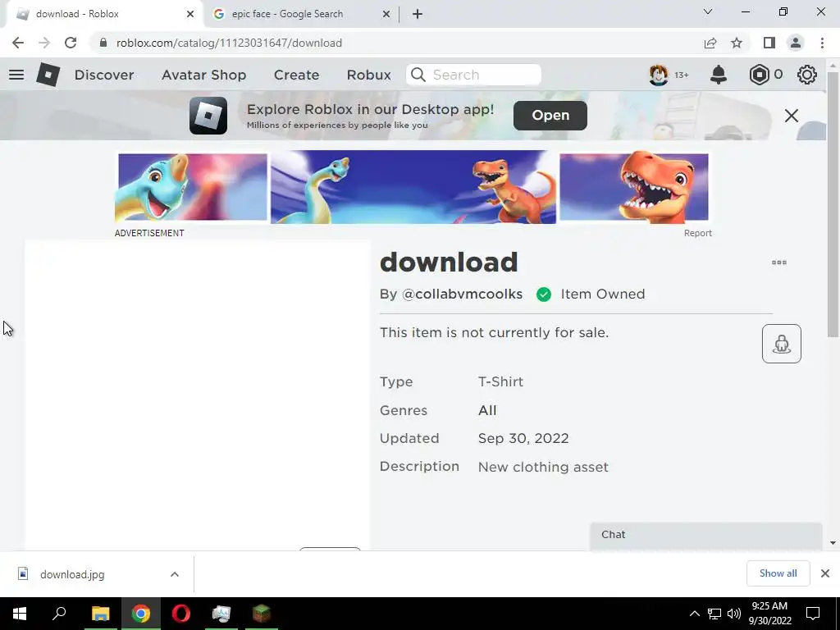Close the epic face Google Search tab

coord(386,15)
